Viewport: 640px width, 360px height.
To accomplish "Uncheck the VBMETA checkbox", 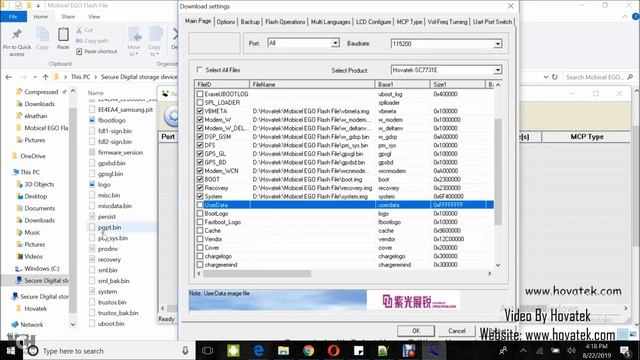I will [x=200, y=111].
